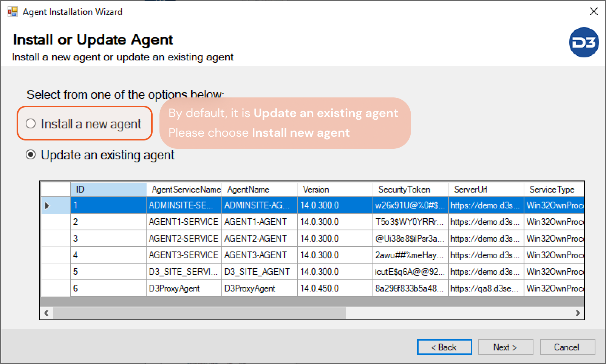Screen dimensions: 606x364
Task: Click the horizontal scrollbar left arrow
Action: tap(46, 313)
